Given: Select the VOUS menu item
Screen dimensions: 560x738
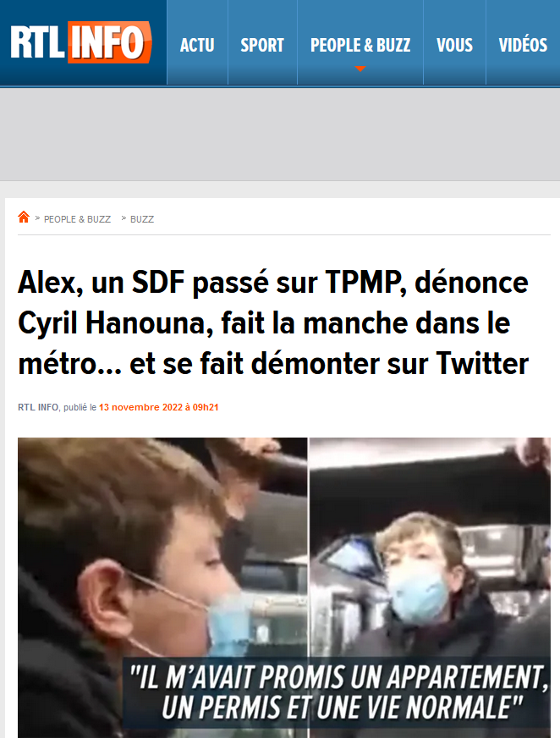Looking at the screenshot, I should click(454, 45).
